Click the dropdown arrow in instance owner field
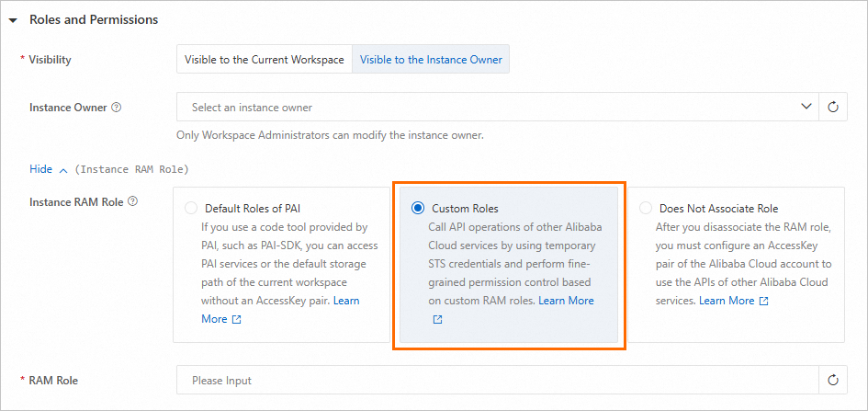This screenshot has width=868, height=411. coord(806,108)
